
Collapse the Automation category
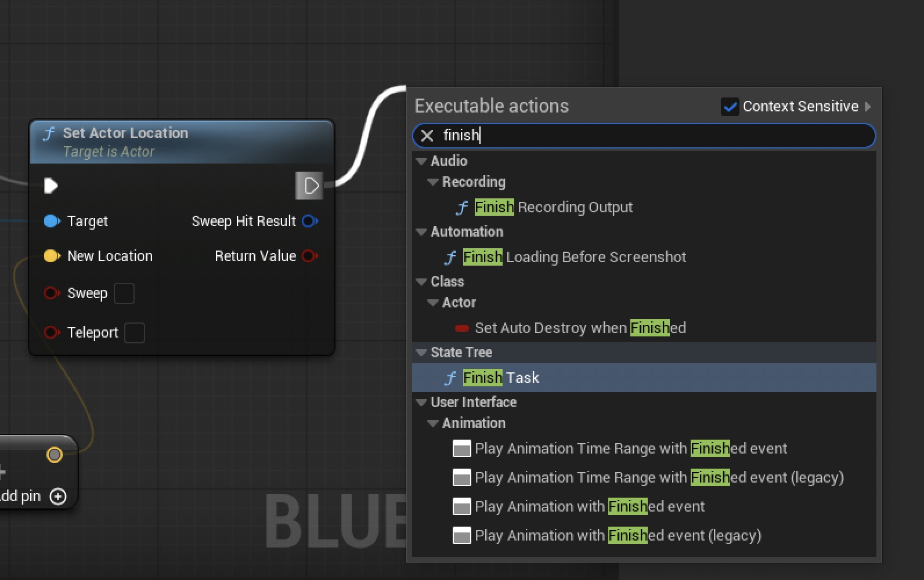tap(422, 232)
